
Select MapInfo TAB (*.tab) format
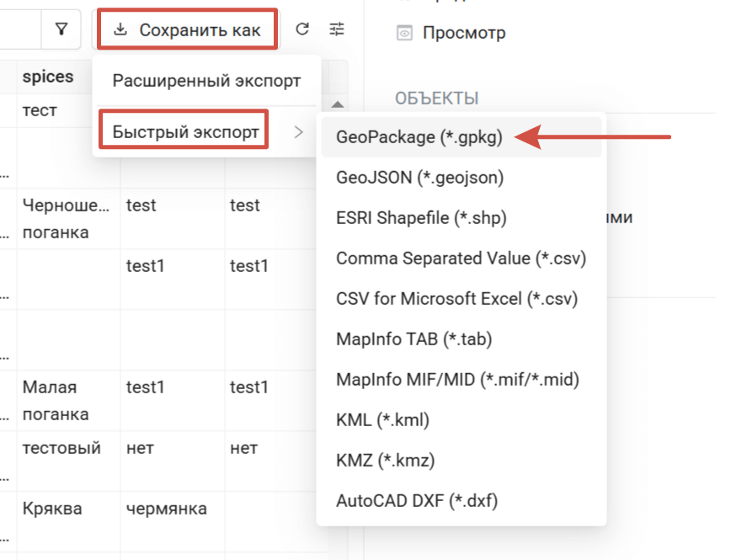click(x=414, y=339)
